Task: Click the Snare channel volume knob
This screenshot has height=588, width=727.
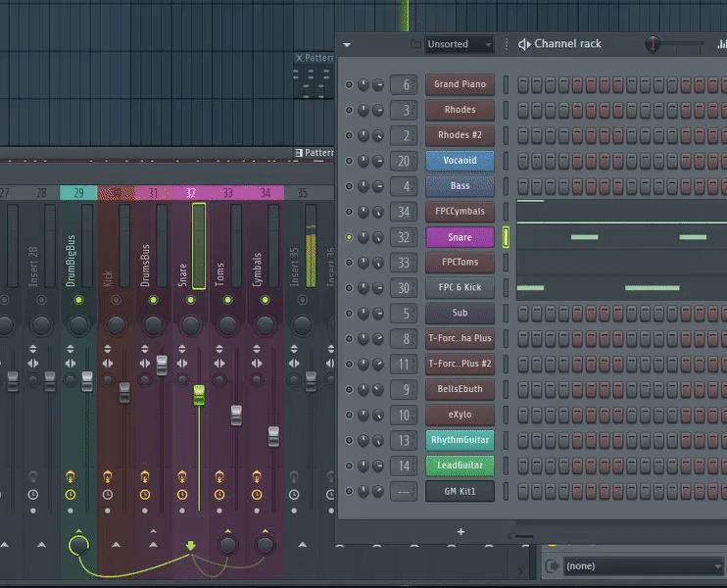Action: [378, 237]
